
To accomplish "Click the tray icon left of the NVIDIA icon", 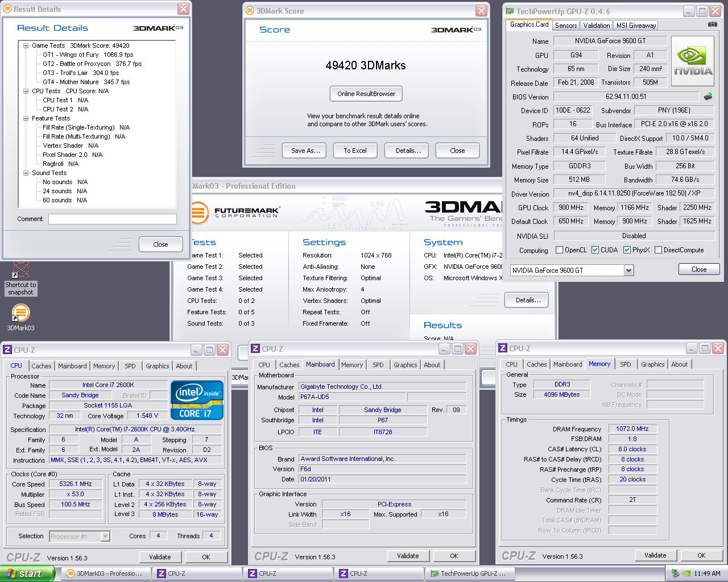I will (675, 573).
